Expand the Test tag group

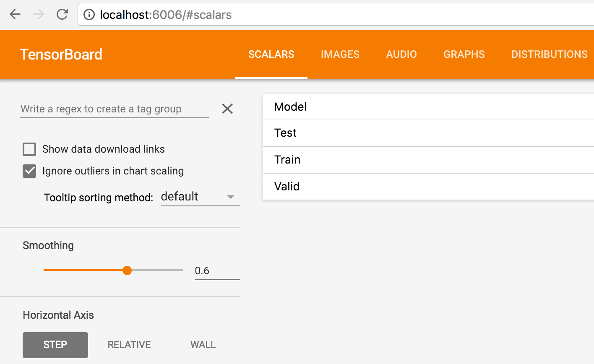pos(428,133)
